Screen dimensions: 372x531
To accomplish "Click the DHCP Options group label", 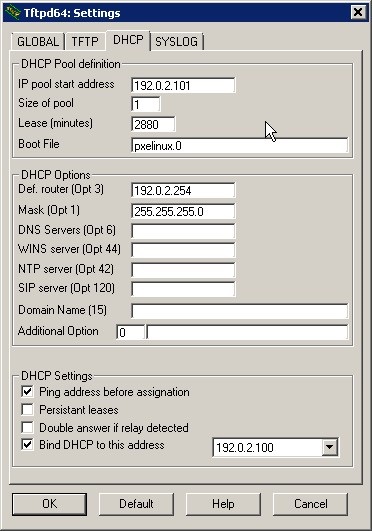I will [x=56, y=175].
